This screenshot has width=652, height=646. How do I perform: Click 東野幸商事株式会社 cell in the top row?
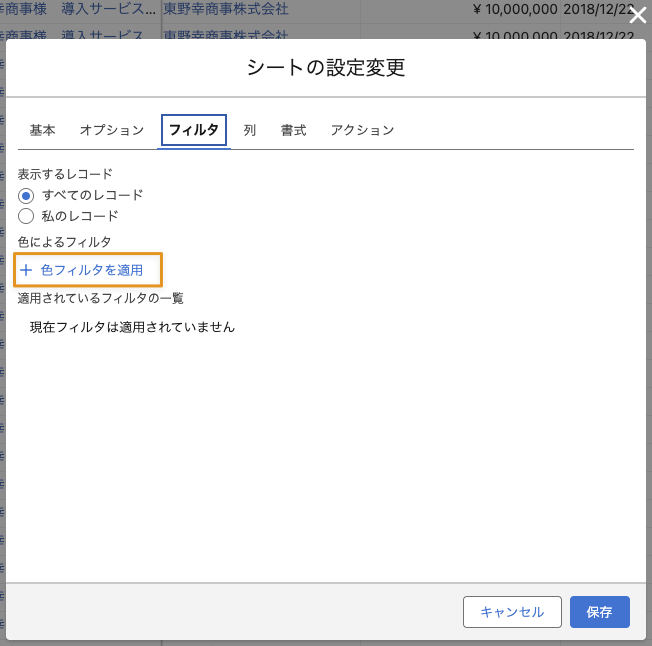225,11
